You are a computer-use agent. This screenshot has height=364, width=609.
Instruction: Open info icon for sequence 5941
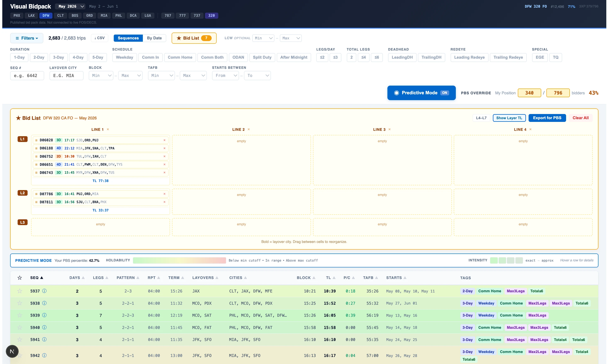pos(44,340)
